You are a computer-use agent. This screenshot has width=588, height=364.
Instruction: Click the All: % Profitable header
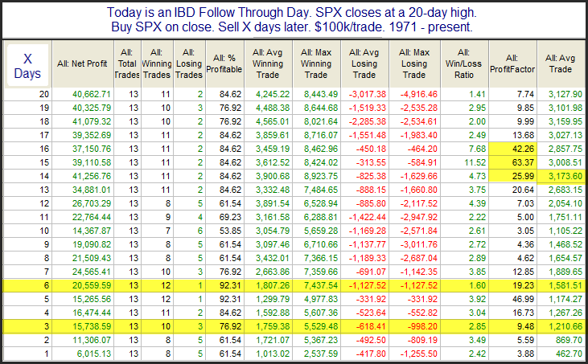(224, 64)
